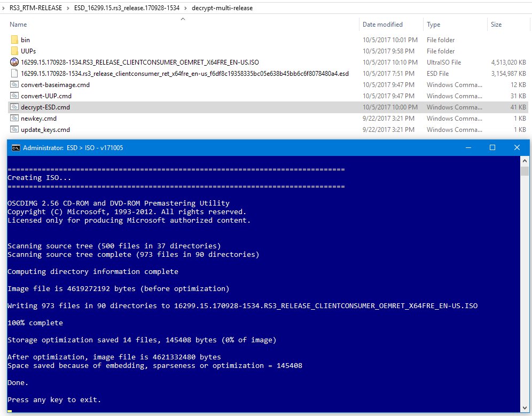Click the convert-UUP.cmd script icon
The image size is (532, 416).
[x=14, y=96]
